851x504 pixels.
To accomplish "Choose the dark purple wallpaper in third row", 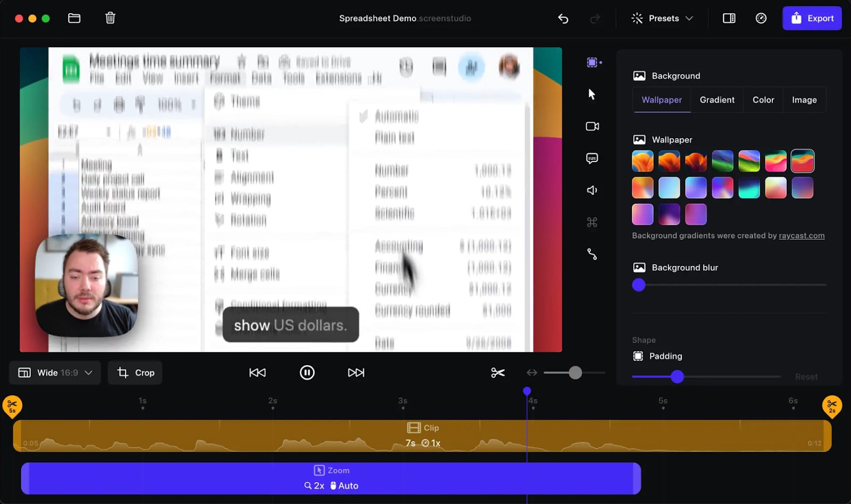I will (x=669, y=214).
